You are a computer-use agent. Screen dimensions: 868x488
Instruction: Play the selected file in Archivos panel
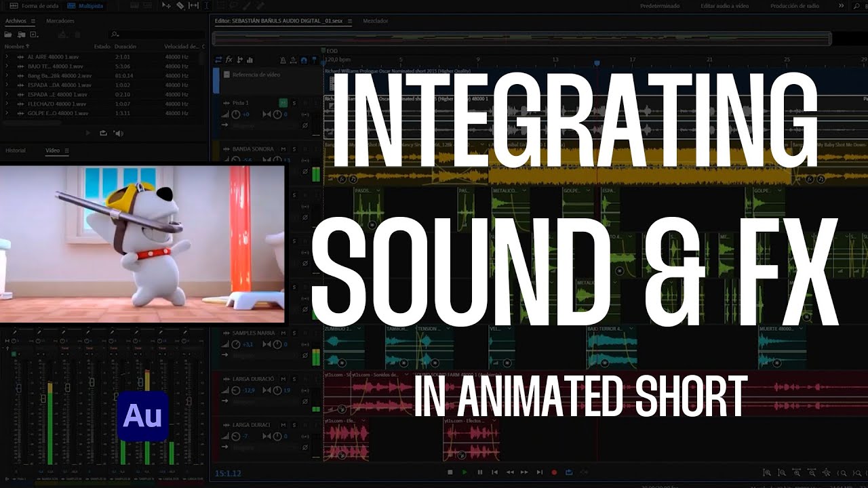click(x=88, y=134)
